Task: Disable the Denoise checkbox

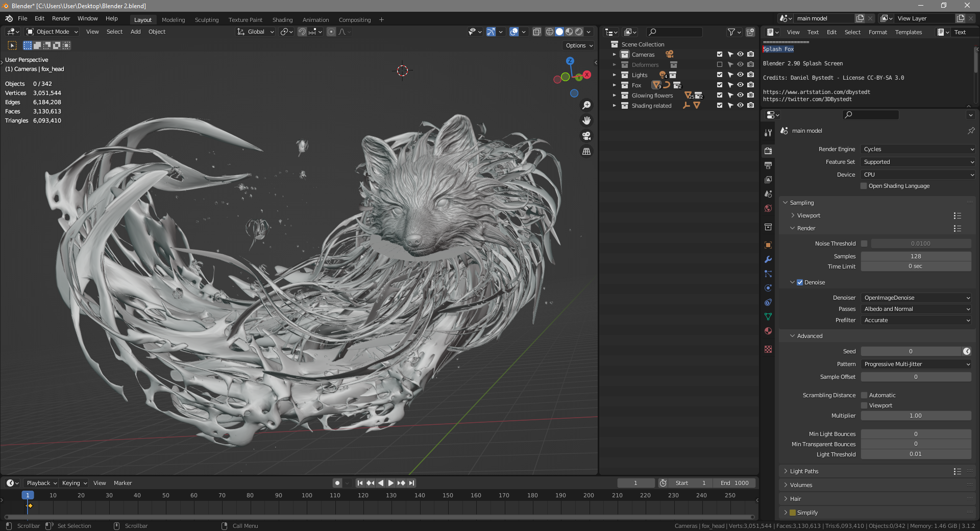Action: click(x=800, y=282)
